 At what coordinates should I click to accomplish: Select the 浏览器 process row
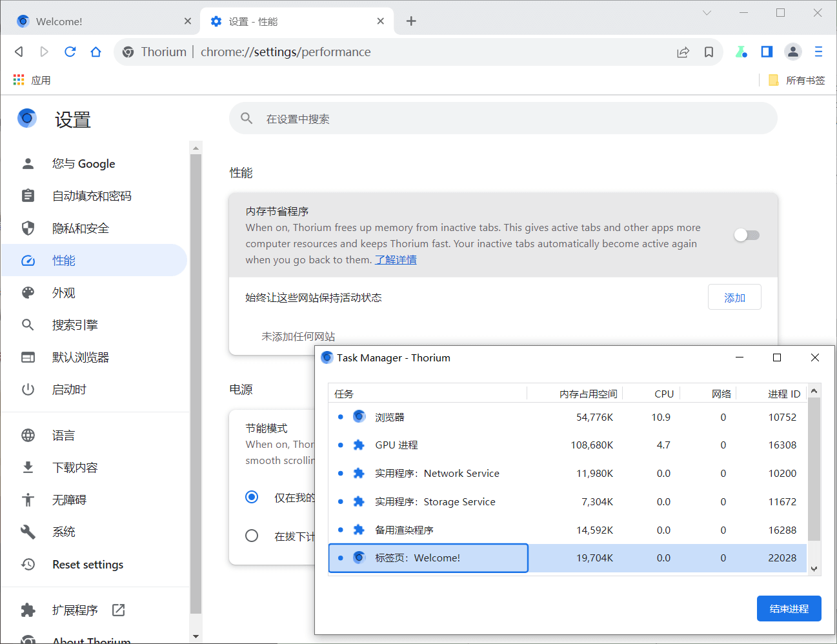pos(568,417)
